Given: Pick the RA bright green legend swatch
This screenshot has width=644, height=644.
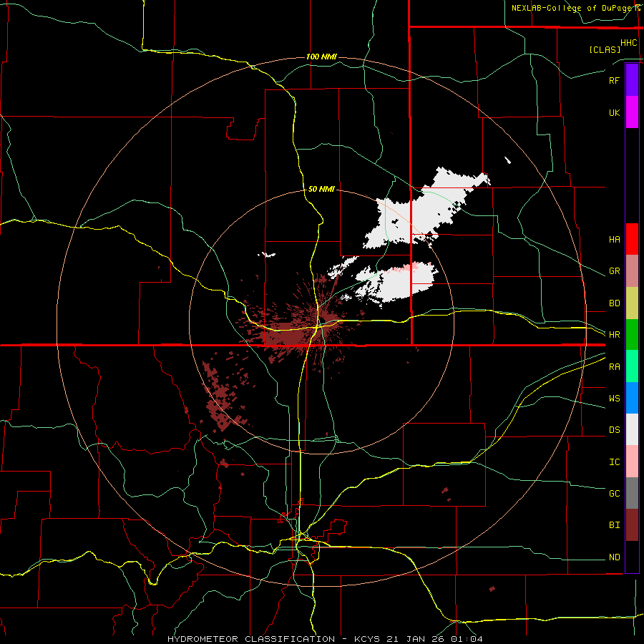Looking at the screenshot, I should coord(632,366).
